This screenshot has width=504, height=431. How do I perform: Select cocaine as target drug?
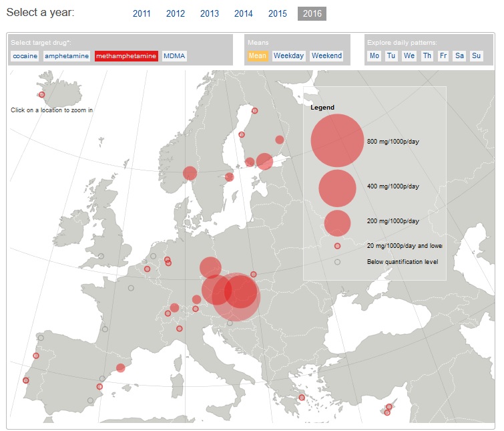25,56
